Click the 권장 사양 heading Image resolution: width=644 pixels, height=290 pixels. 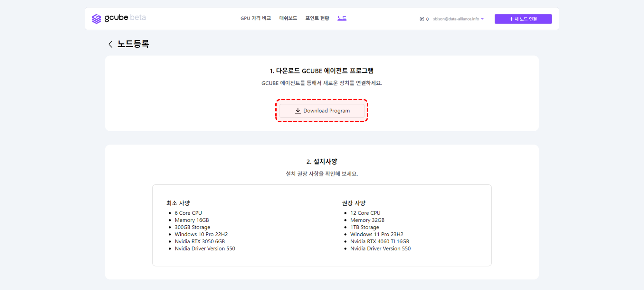pyautogui.click(x=354, y=203)
